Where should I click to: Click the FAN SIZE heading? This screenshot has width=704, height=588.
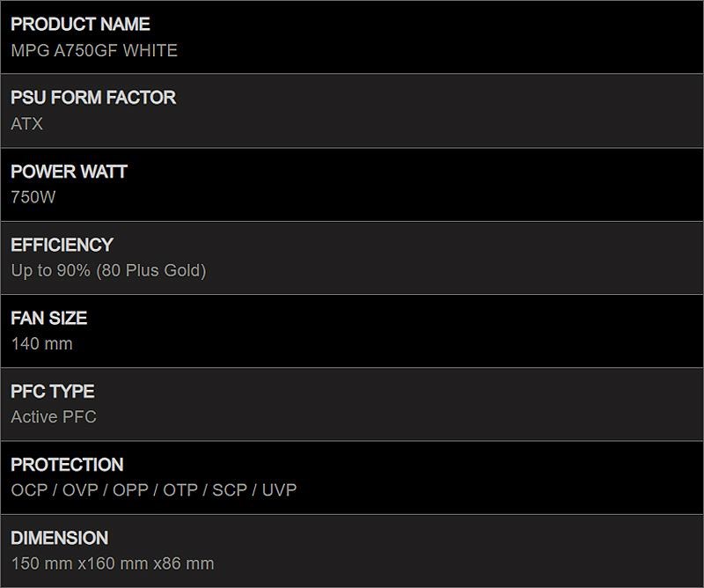[49, 318]
